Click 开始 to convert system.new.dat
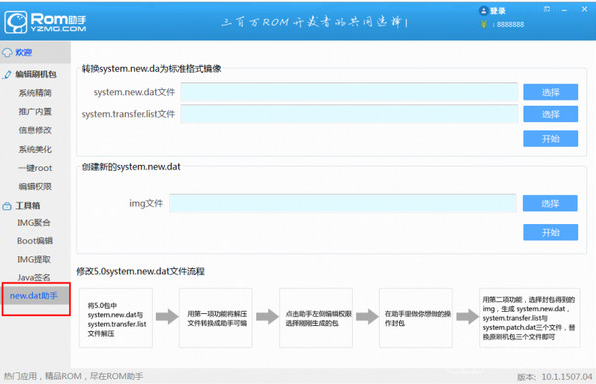 (x=550, y=138)
